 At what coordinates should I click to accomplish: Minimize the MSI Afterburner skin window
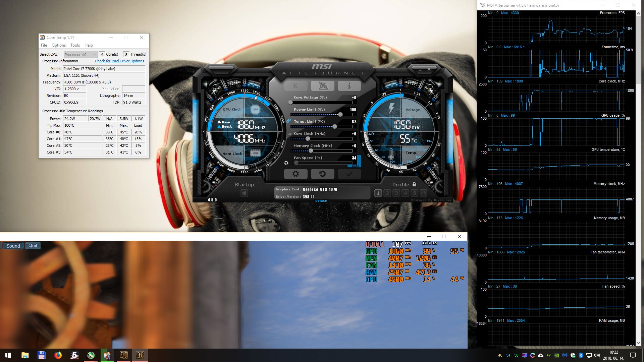point(420,70)
